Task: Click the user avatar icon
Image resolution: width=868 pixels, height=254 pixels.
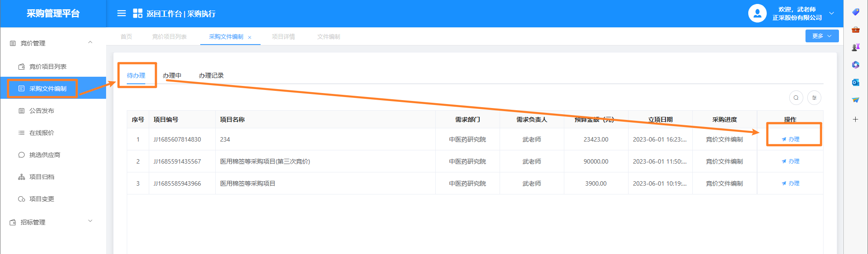Action: click(x=757, y=13)
